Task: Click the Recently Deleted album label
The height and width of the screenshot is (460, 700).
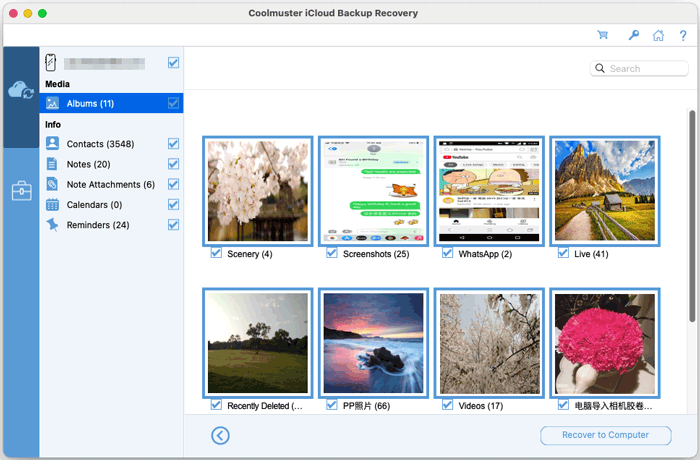Action: point(265,406)
